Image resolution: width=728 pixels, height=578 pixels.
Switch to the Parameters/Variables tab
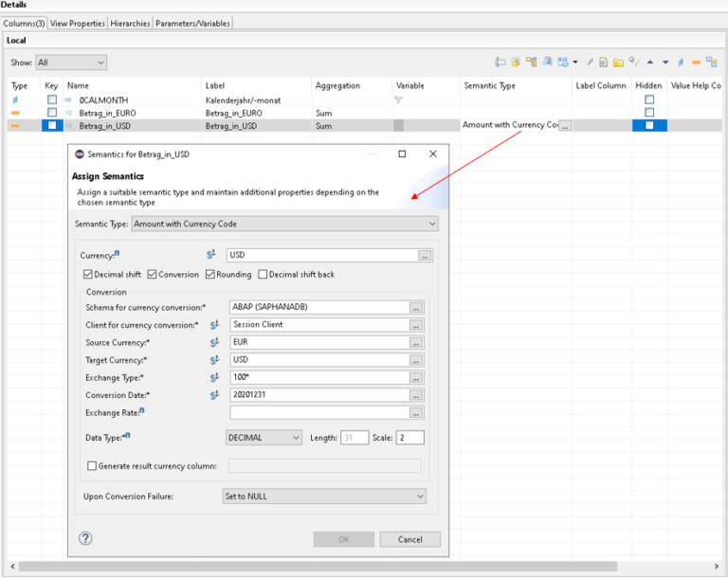[x=192, y=23]
